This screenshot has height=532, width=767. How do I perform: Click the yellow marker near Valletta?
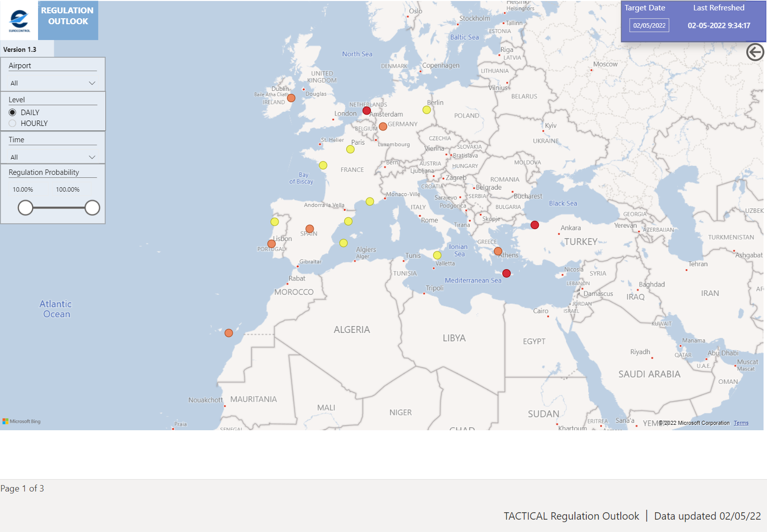(437, 255)
